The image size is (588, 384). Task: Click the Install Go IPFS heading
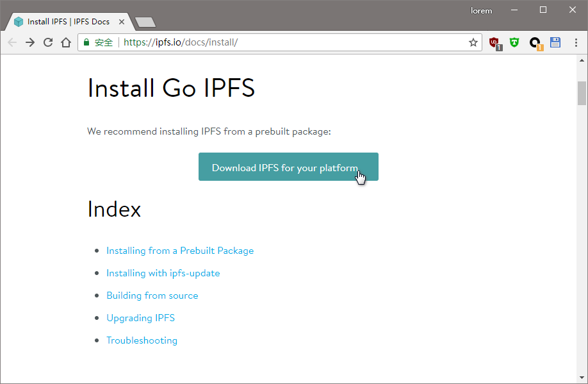[x=171, y=88]
